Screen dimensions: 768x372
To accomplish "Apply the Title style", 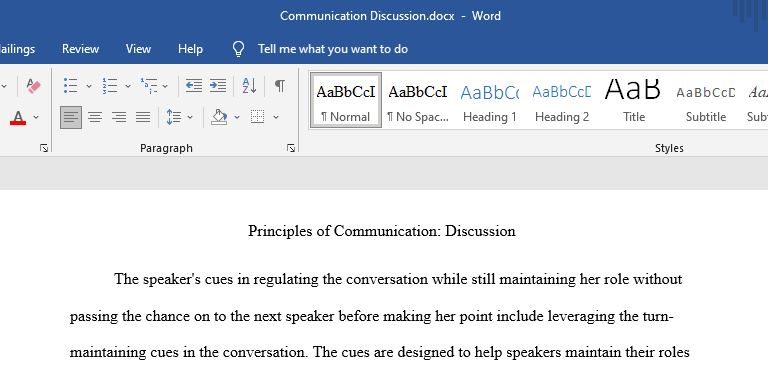I will click(x=634, y=100).
